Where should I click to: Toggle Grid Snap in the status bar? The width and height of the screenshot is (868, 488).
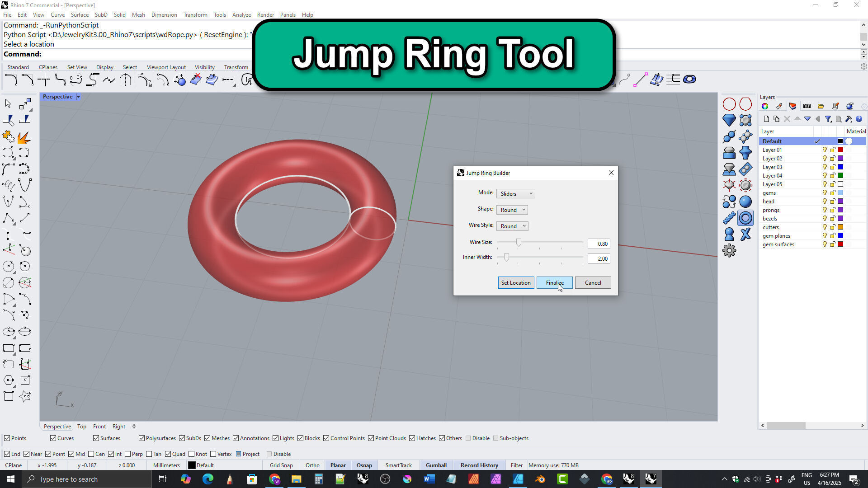pos(281,465)
